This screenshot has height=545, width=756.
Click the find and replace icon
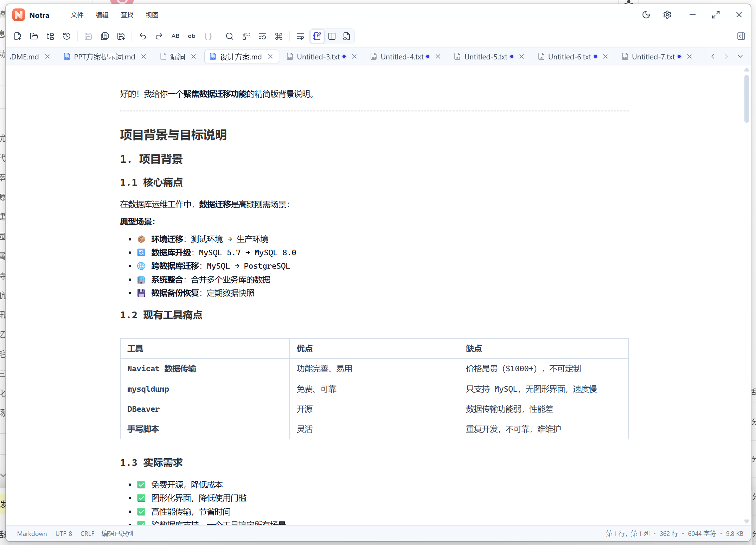tap(246, 36)
